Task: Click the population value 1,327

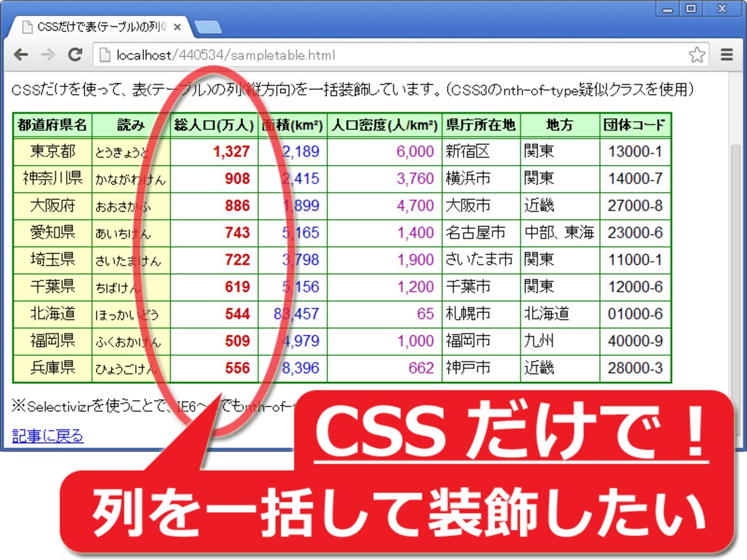Action: (x=231, y=152)
